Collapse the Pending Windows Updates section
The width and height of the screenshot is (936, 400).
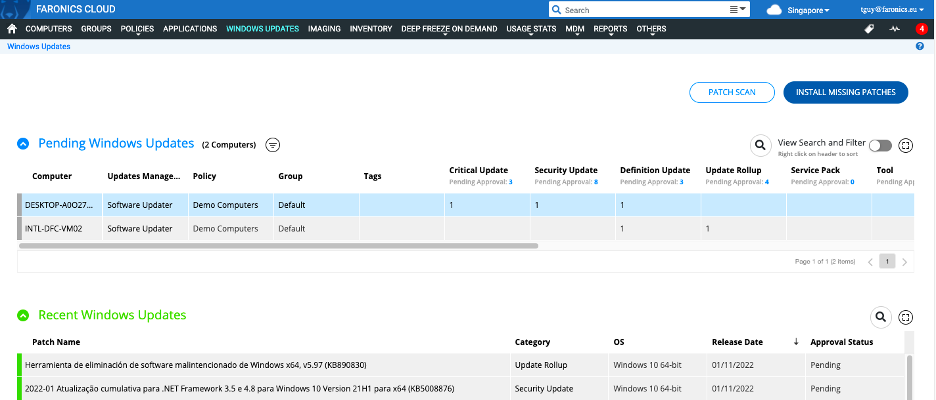23,144
